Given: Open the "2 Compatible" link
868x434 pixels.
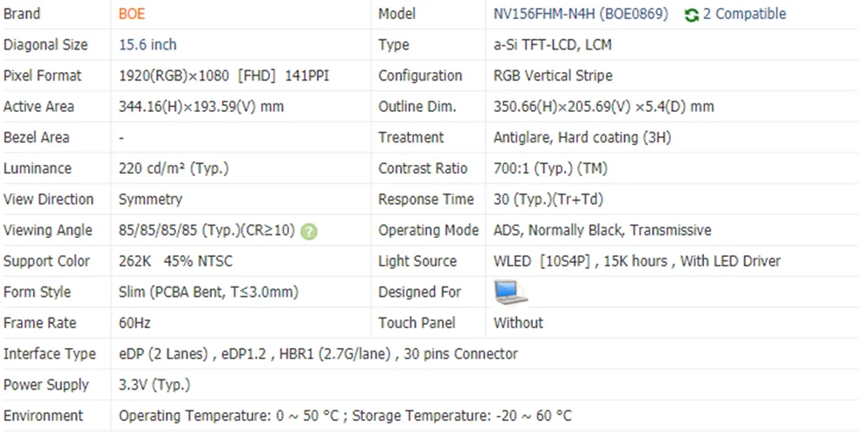Looking at the screenshot, I should tap(745, 14).
